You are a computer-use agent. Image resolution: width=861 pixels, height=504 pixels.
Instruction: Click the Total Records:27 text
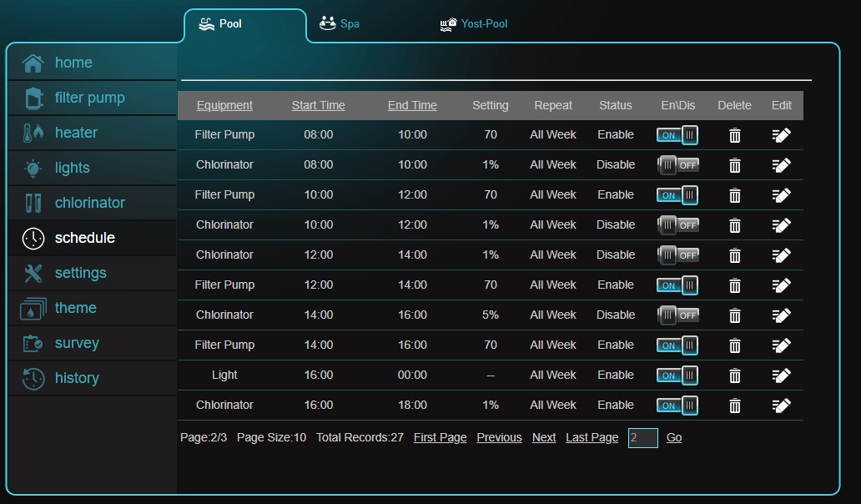click(x=360, y=437)
